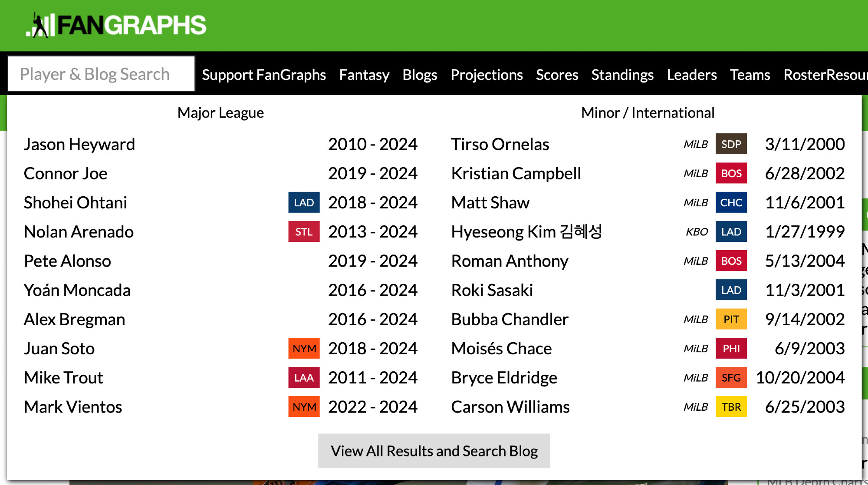The height and width of the screenshot is (485, 868).
Task: Click LAA badge beside Mike Trout
Action: click(x=304, y=377)
